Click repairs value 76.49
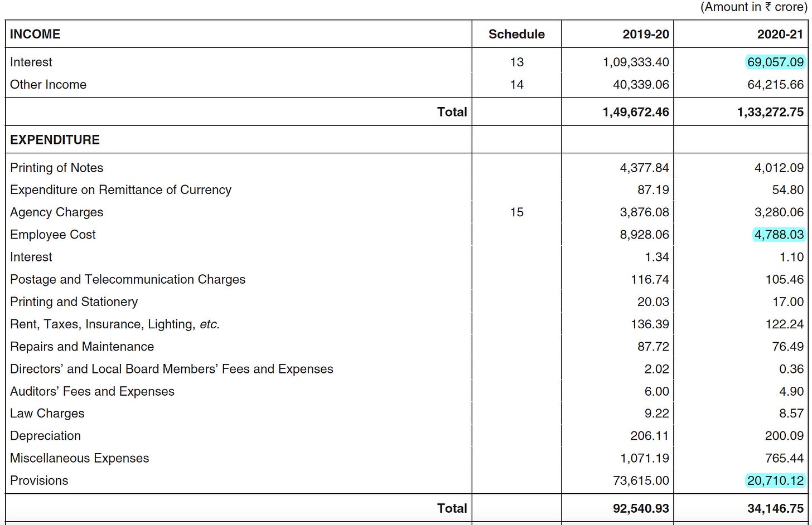This screenshot has width=812, height=525. [x=788, y=347]
